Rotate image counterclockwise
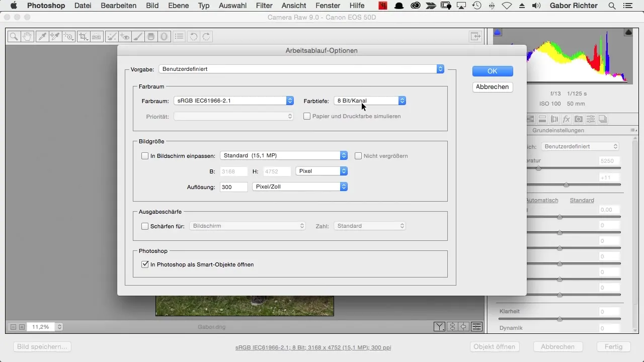Viewport: 644px width, 362px height. [193, 37]
